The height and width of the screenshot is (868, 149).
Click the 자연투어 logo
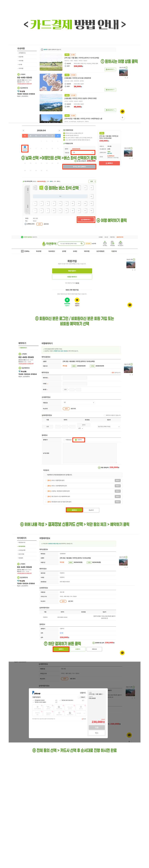pyautogui.click(x=49, y=244)
